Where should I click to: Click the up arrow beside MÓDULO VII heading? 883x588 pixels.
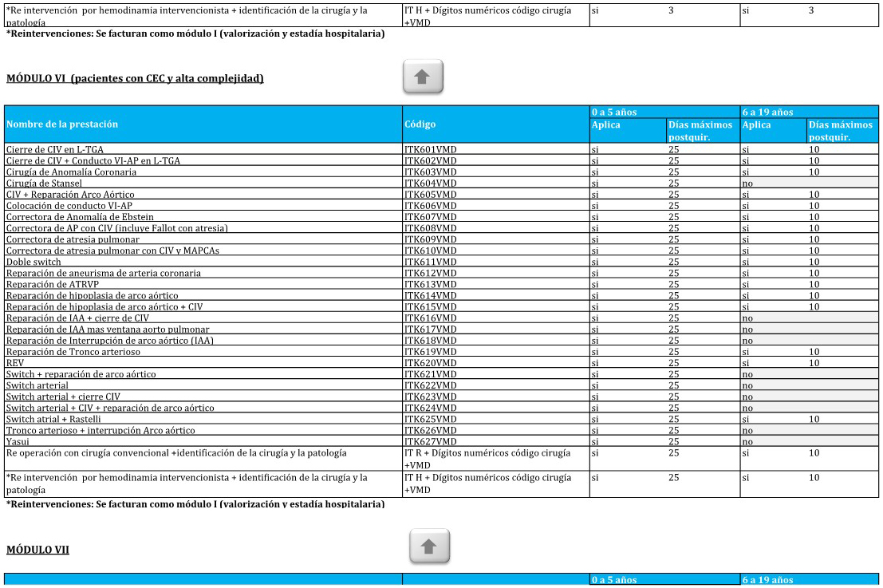(x=428, y=547)
